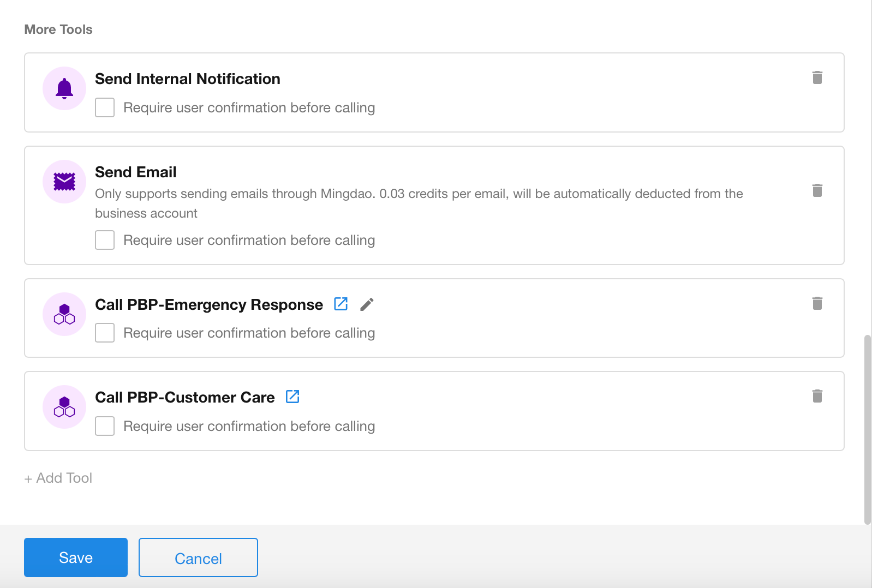
Task: Click the Send Email envelope icon
Action: point(64,182)
